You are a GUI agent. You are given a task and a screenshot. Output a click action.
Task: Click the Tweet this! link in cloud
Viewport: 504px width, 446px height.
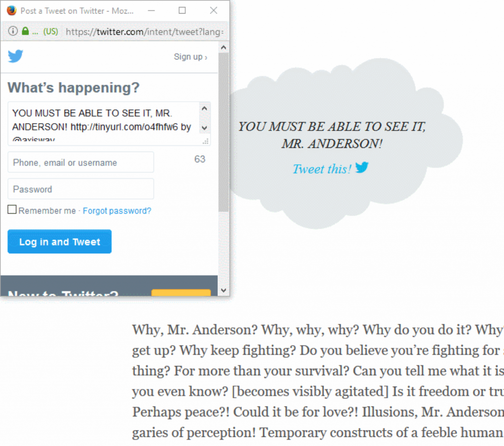coord(322,169)
